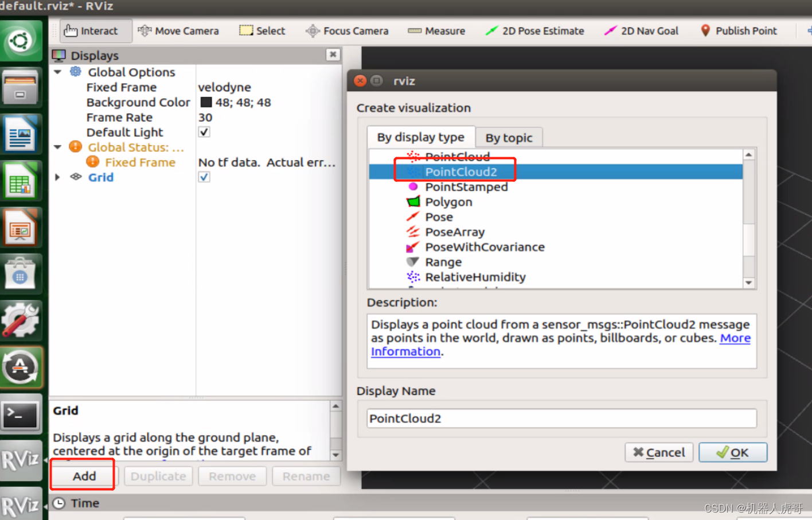Select PointCloud2 in the display type list
Screen dimensions: 812x520
point(556,172)
